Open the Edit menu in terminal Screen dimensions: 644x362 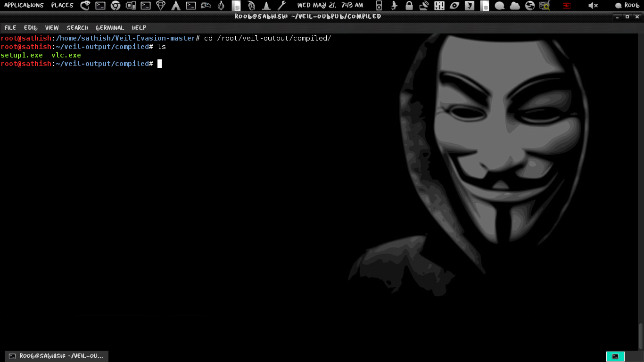(31, 28)
